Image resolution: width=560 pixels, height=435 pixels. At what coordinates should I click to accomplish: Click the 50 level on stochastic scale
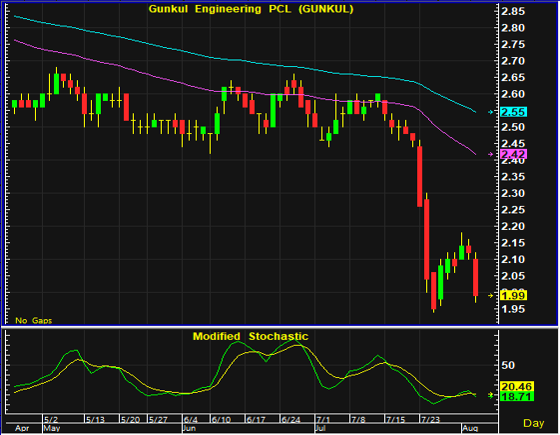coord(508,365)
